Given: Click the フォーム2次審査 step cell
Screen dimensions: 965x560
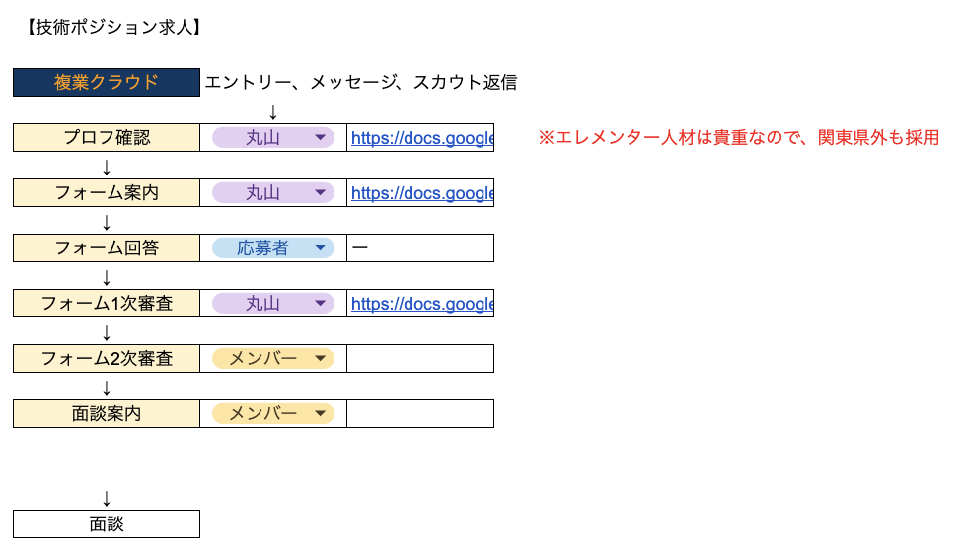Looking at the screenshot, I should click(107, 359).
